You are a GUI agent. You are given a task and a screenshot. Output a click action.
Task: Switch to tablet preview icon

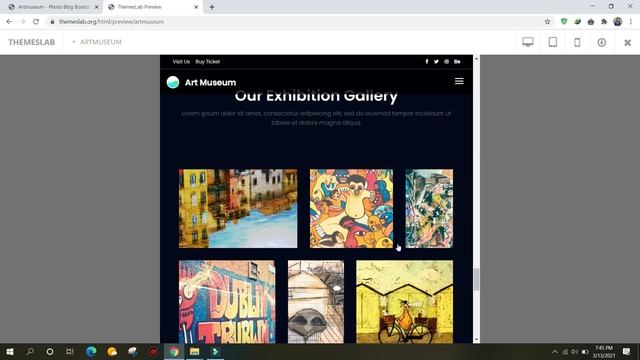553,42
